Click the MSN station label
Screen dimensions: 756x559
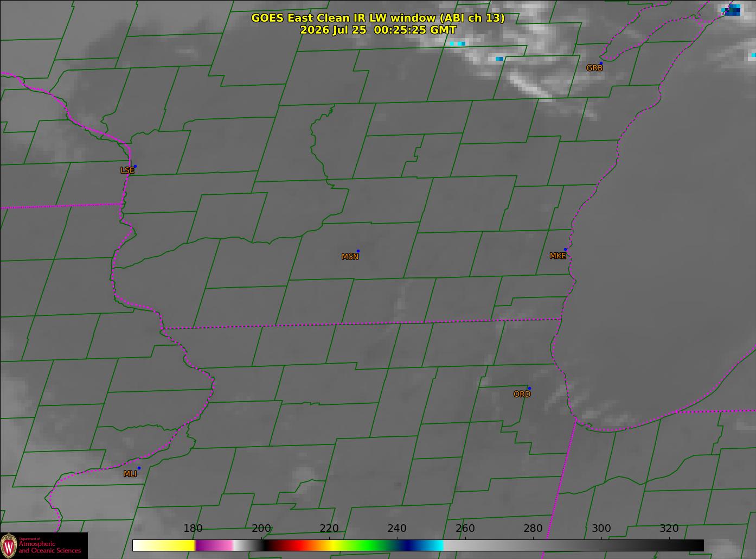(350, 257)
